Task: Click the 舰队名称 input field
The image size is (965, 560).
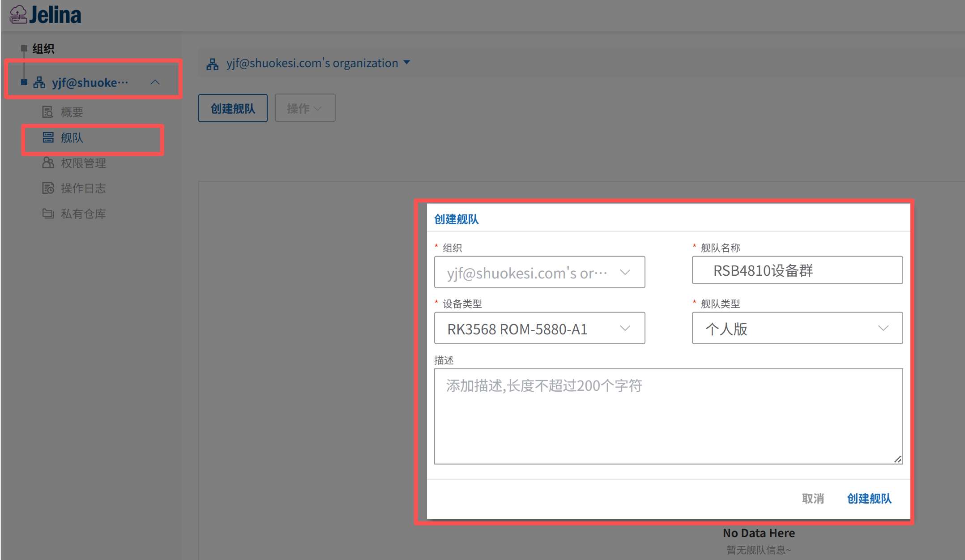Action: (x=797, y=270)
